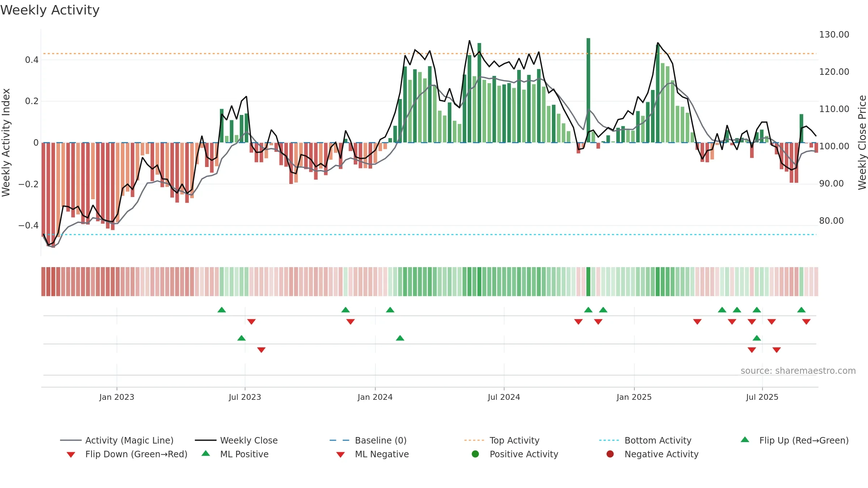
Task: Click the −0.4 activity index tick
Action: coord(29,226)
